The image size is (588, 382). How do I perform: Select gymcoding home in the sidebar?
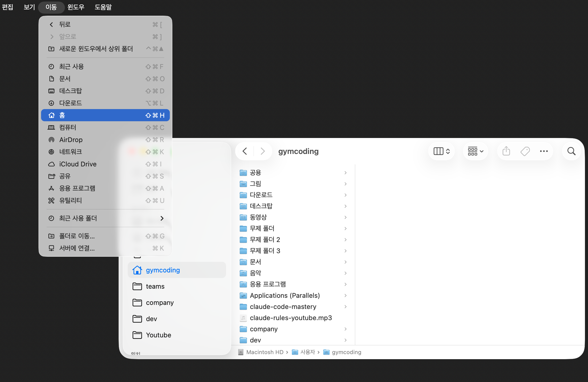click(x=163, y=270)
